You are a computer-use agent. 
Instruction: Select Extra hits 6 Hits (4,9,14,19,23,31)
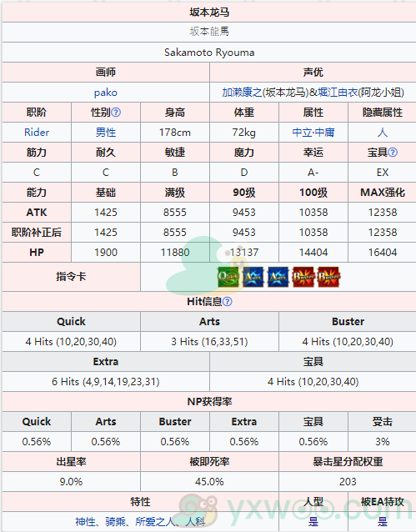106,382
